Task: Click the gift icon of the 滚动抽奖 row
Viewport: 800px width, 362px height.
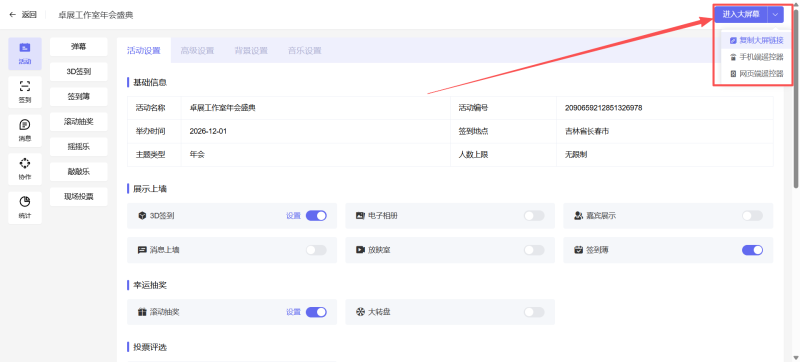Action: pos(142,312)
